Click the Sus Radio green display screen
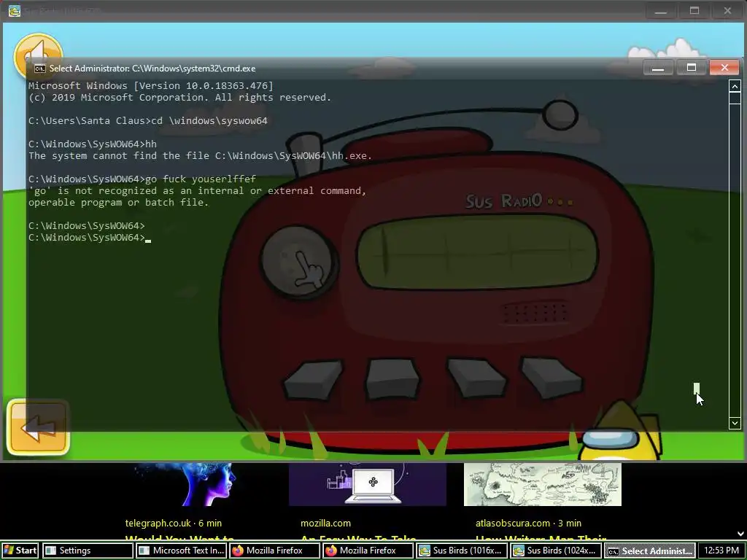The width and height of the screenshot is (747, 560). click(477, 252)
